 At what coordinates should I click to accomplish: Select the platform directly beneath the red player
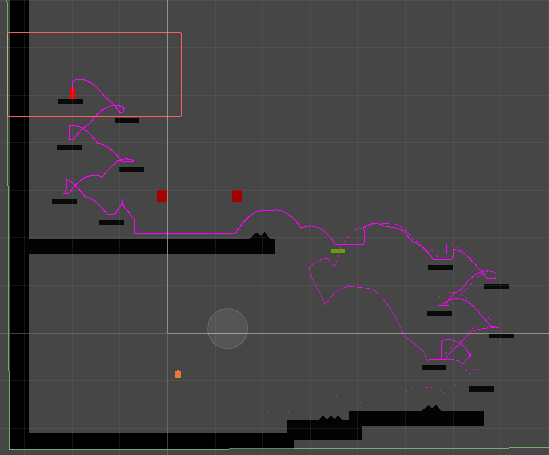70,102
